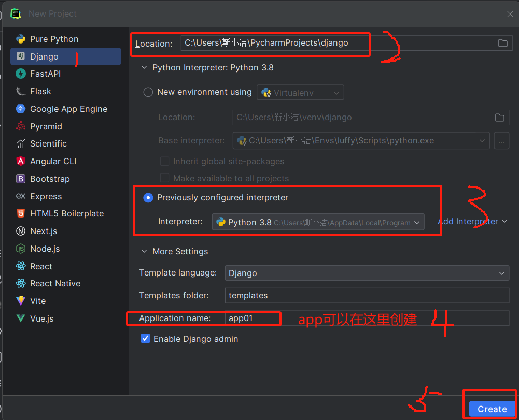Click the Templates folder text field

tap(367, 295)
